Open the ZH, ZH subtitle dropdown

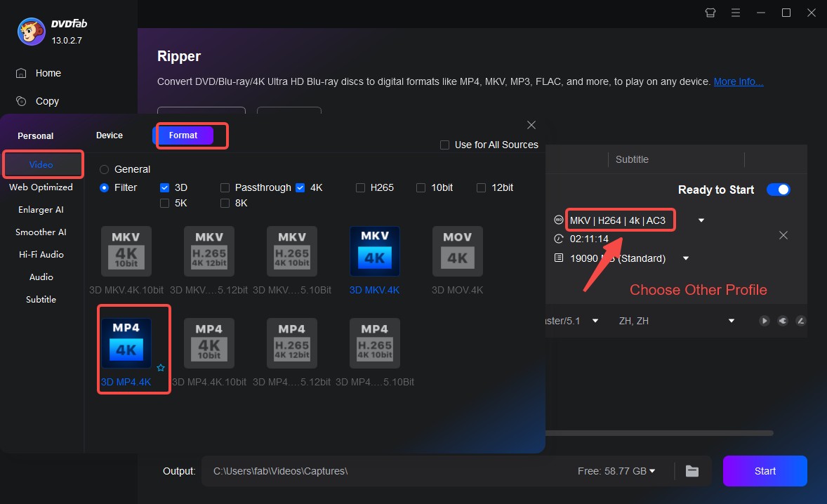tap(731, 321)
